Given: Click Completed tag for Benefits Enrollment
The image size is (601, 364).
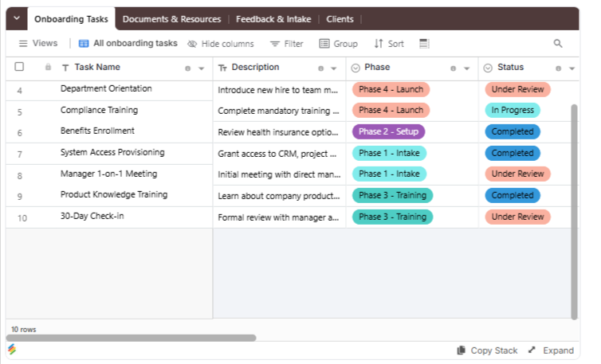Looking at the screenshot, I should tap(513, 131).
